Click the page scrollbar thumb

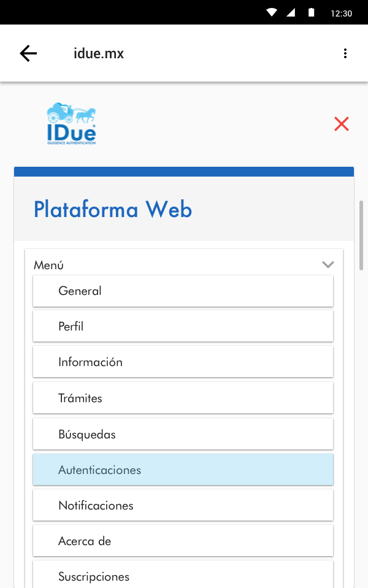click(x=361, y=235)
